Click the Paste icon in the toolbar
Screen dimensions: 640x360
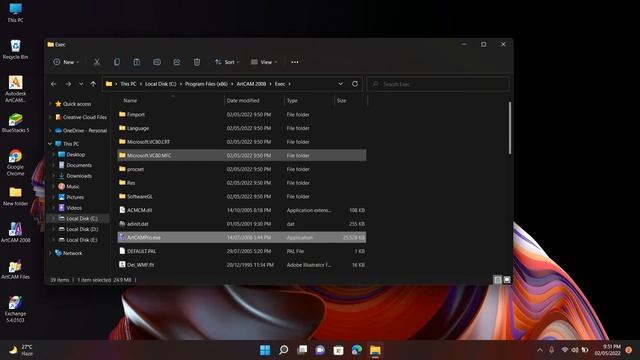(137, 62)
